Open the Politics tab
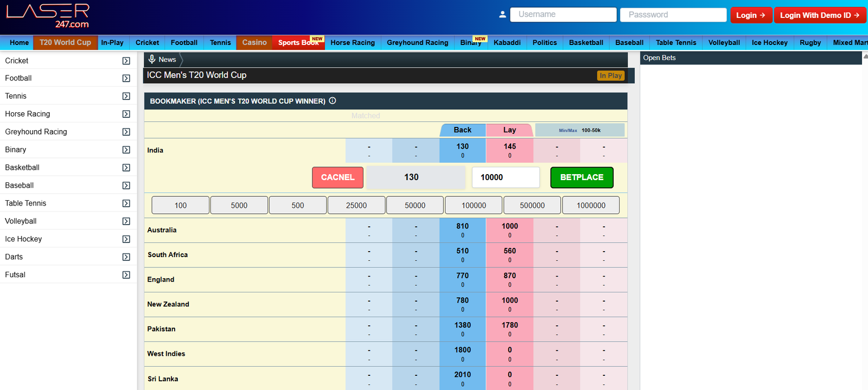This screenshot has width=868, height=390. click(545, 42)
